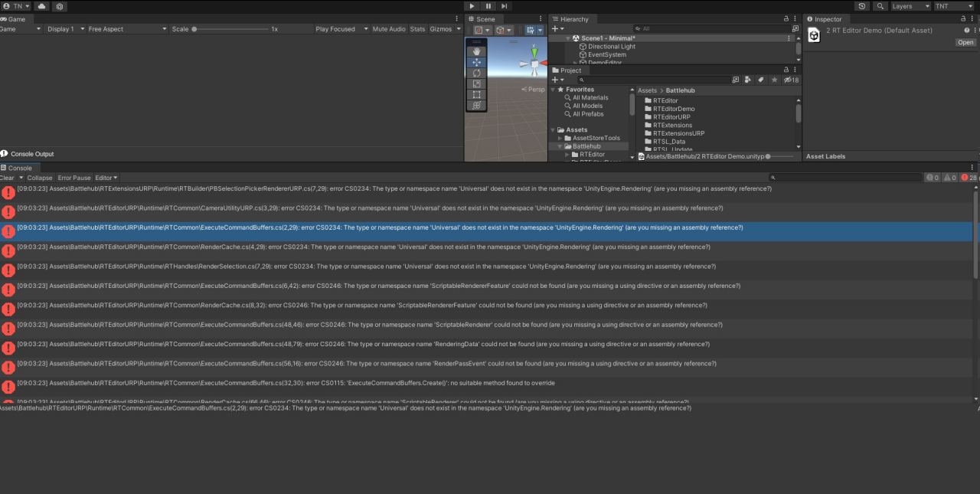Open the Gizmos dropdown arrow

pos(459,29)
